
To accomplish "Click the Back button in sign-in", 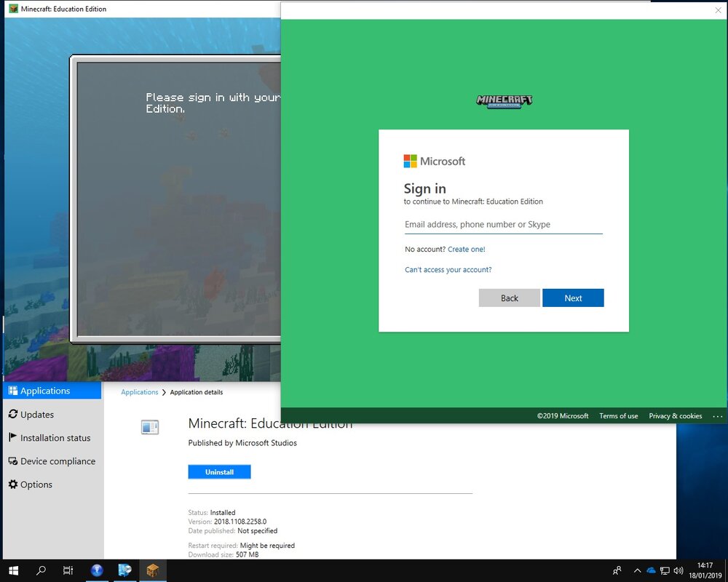I will tap(510, 298).
